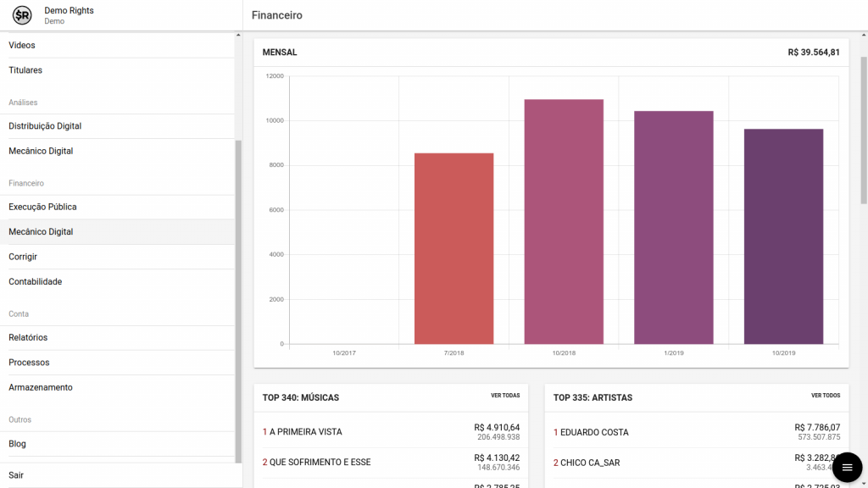Viewport: 868px width, 488px height.
Task: Open Videos in the sidebar
Action: pos(22,45)
